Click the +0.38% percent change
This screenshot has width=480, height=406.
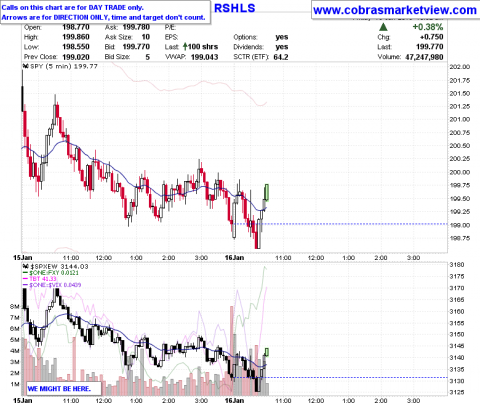[x=428, y=27]
